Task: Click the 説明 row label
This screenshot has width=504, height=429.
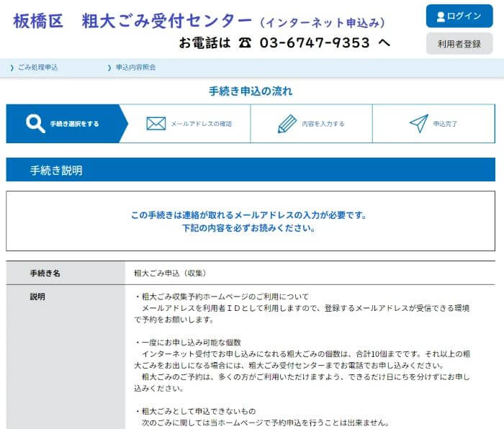Action: [x=37, y=297]
